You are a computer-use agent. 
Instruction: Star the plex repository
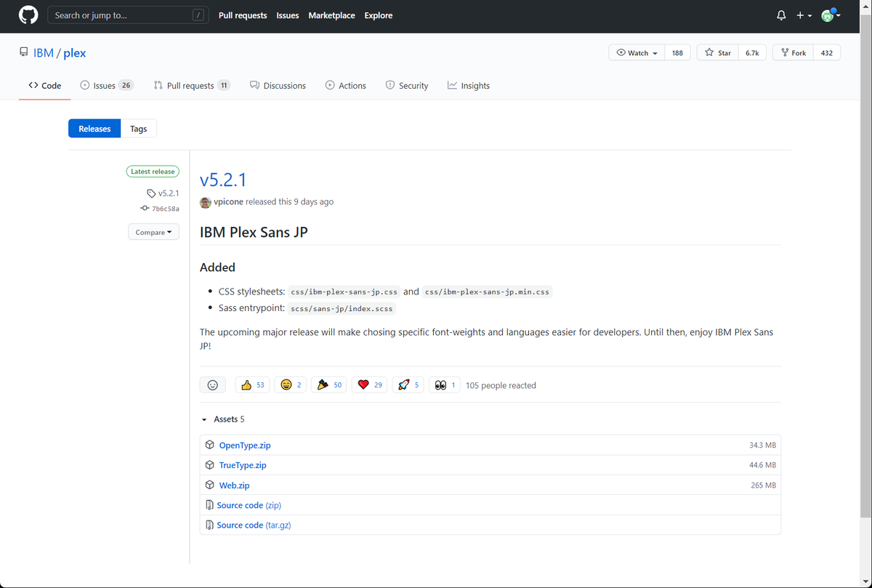click(718, 53)
